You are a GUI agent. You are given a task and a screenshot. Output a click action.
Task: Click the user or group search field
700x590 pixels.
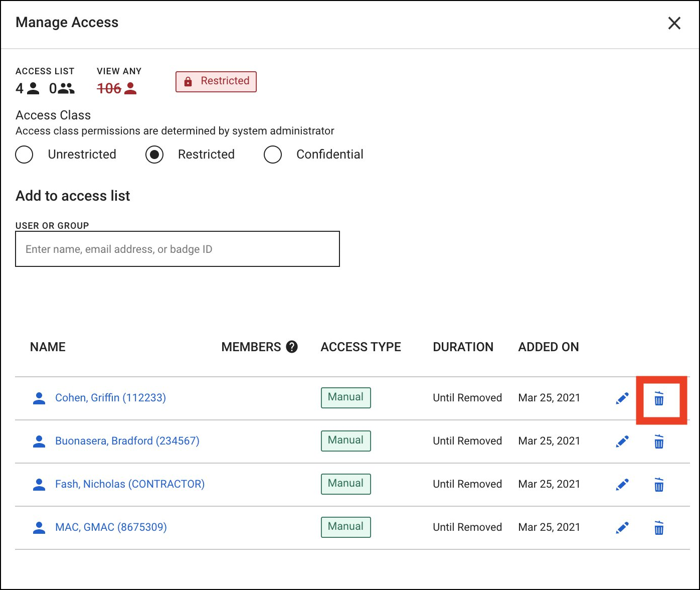tap(178, 249)
